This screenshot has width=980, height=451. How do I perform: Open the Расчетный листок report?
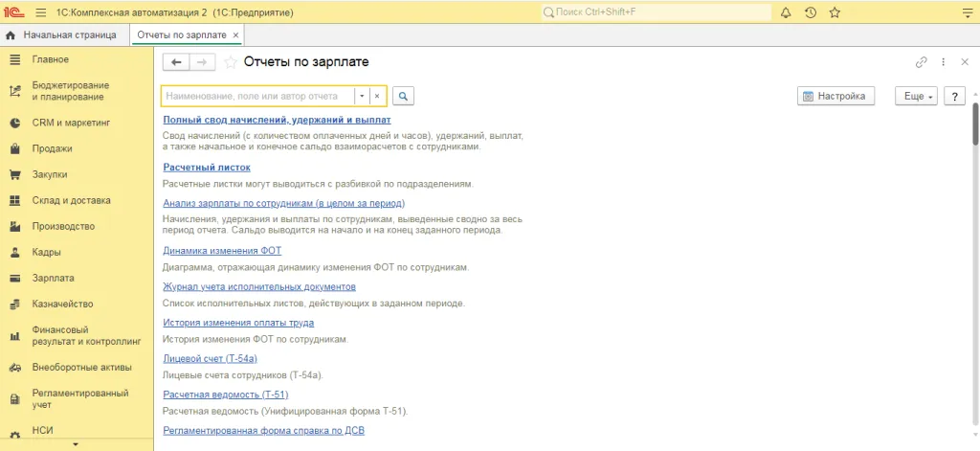[x=207, y=167]
